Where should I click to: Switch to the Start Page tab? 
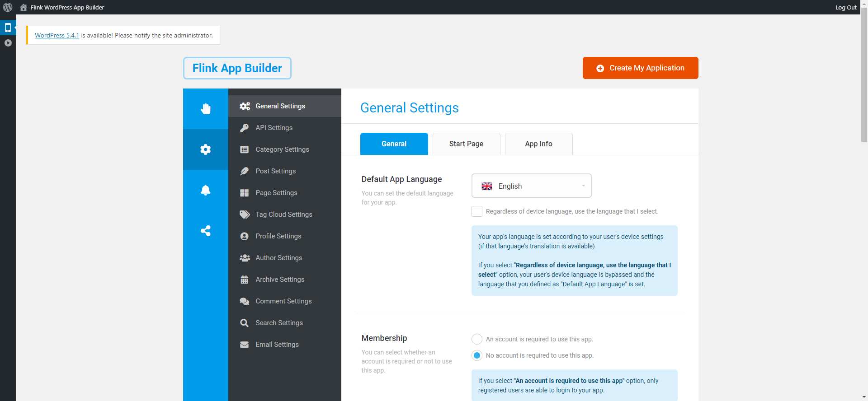[467, 144]
